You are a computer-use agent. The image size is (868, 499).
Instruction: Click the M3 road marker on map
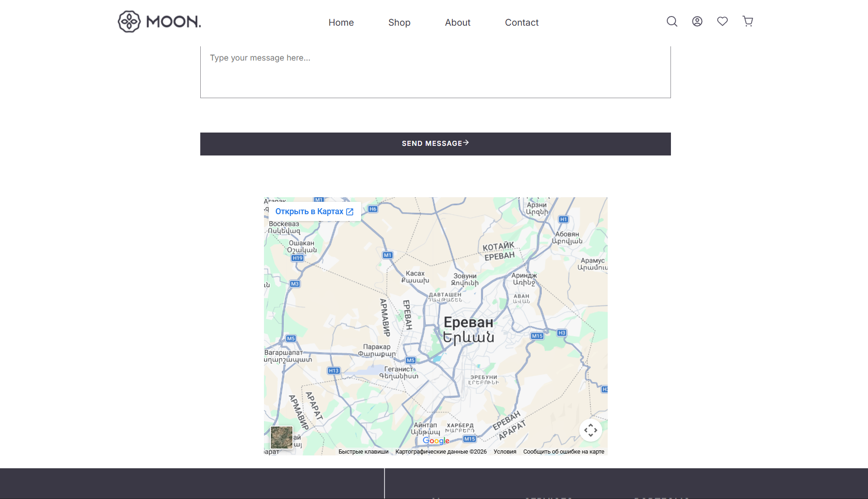[295, 284]
